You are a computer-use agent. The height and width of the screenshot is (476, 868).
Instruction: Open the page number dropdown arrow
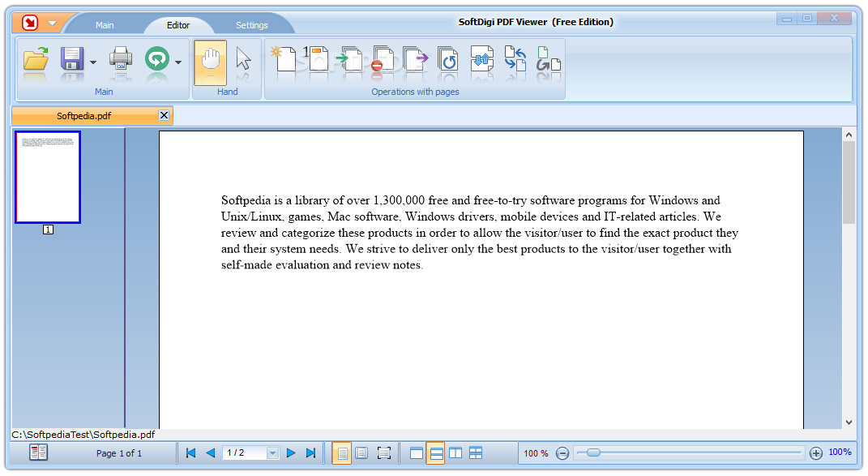pos(272,453)
